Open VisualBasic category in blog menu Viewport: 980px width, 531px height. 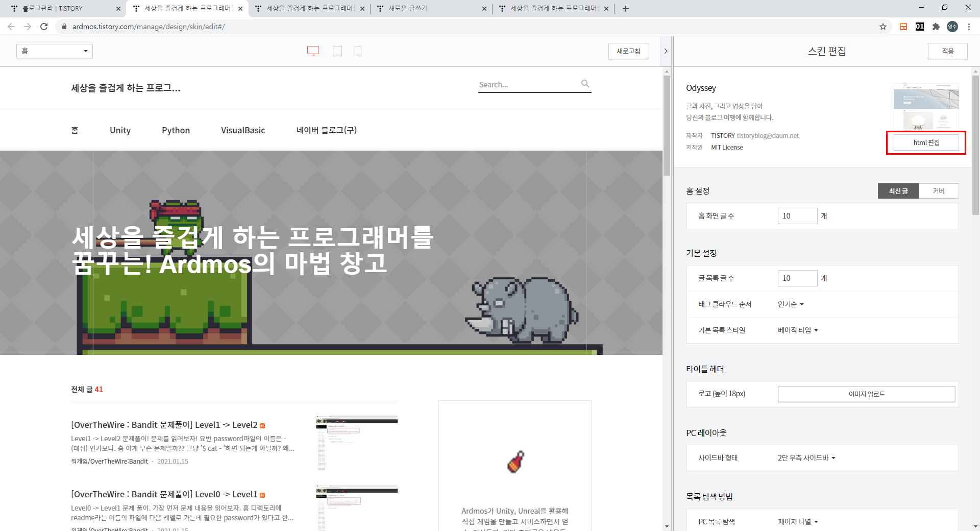pos(243,130)
